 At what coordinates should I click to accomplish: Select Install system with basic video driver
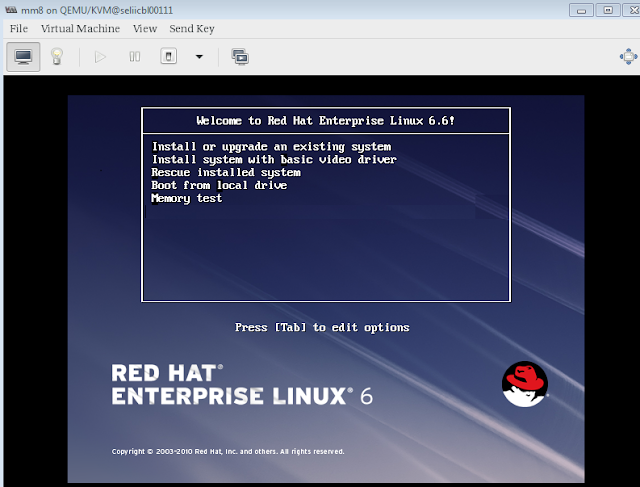pos(274,159)
